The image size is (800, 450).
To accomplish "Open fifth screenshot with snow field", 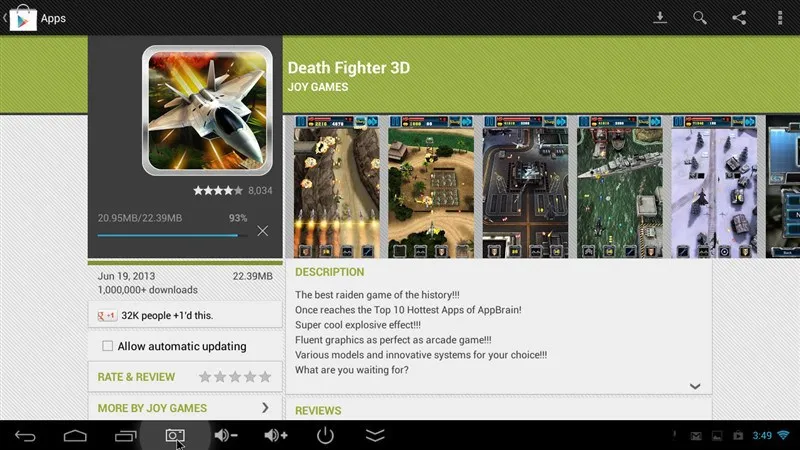I will pos(714,187).
